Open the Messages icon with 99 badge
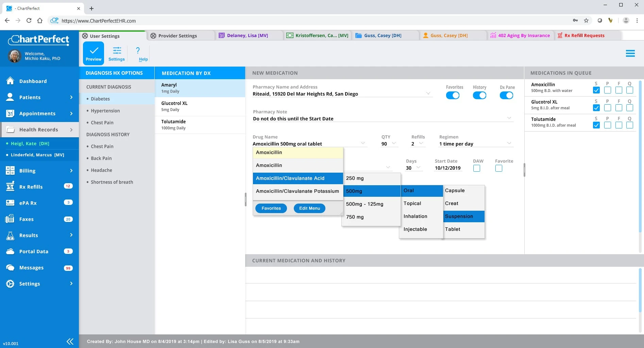644x348 pixels. (10, 267)
